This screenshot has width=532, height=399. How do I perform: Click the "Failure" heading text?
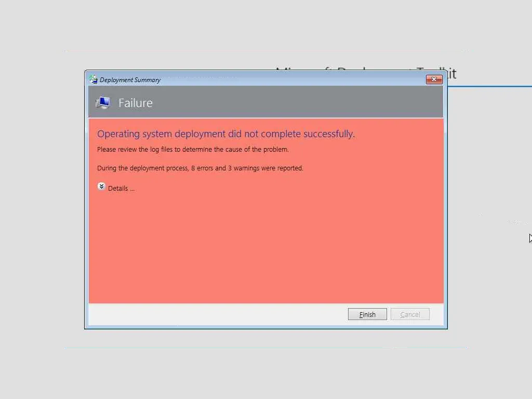click(136, 103)
